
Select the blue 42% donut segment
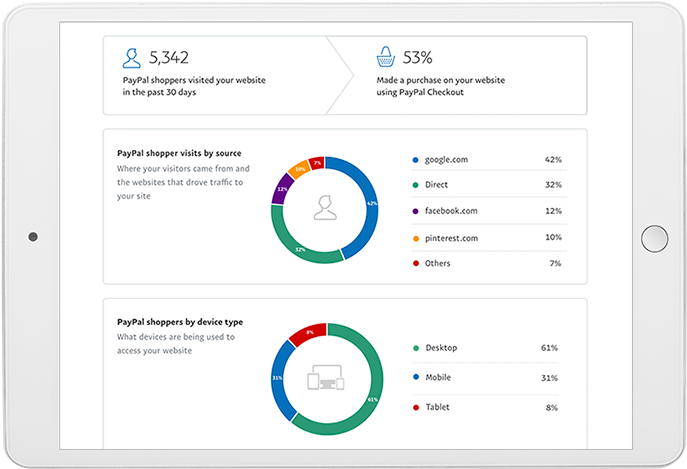[371, 203]
